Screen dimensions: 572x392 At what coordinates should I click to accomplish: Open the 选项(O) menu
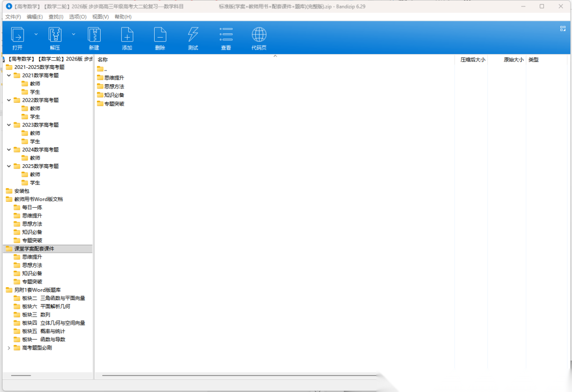pos(78,17)
